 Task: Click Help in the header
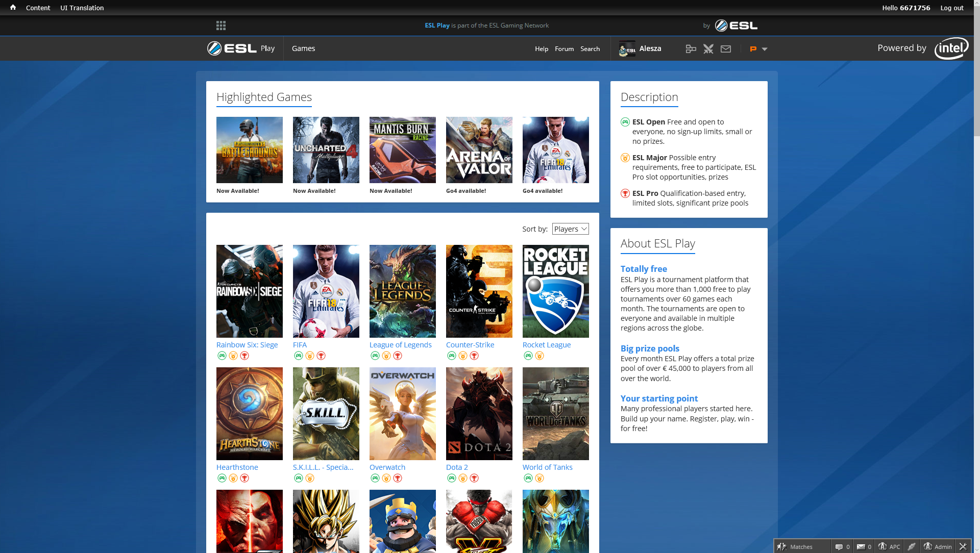click(542, 49)
